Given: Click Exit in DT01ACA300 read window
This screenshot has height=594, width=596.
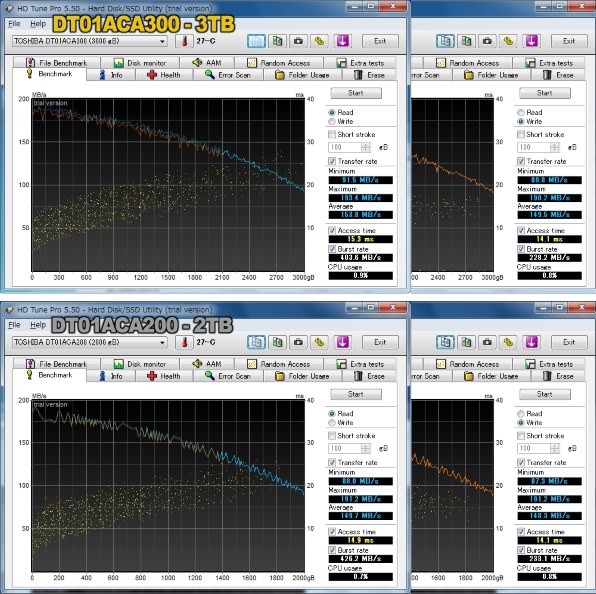Looking at the screenshot, I should point(380,41).
